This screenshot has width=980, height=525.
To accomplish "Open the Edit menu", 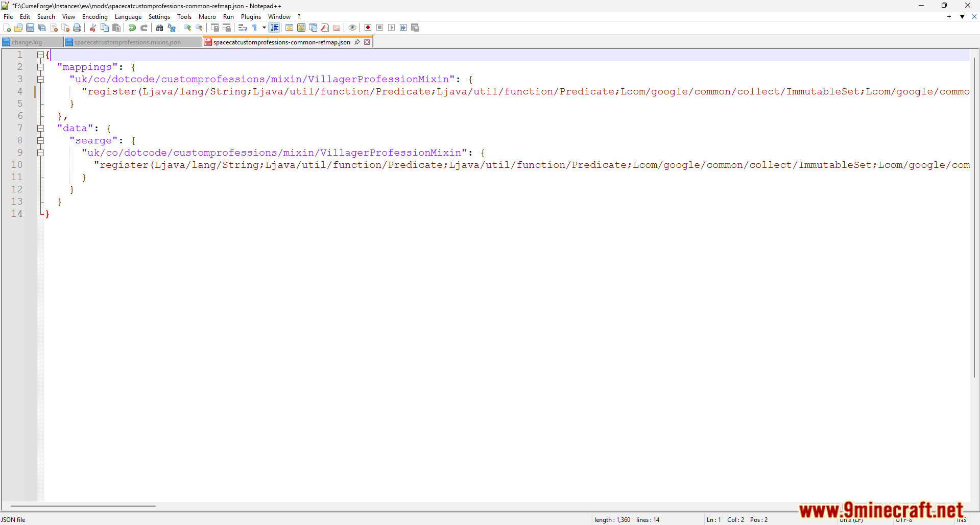I will [25, 17].
